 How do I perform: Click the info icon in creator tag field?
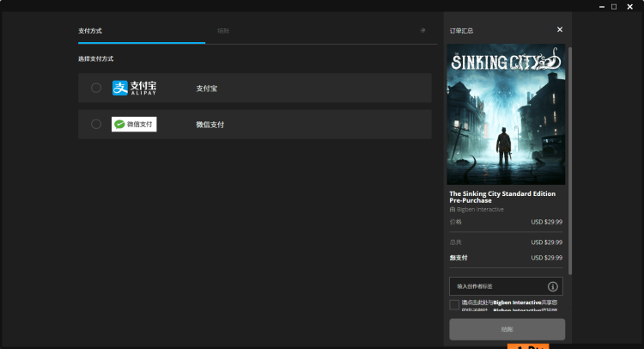coord(553,286)
